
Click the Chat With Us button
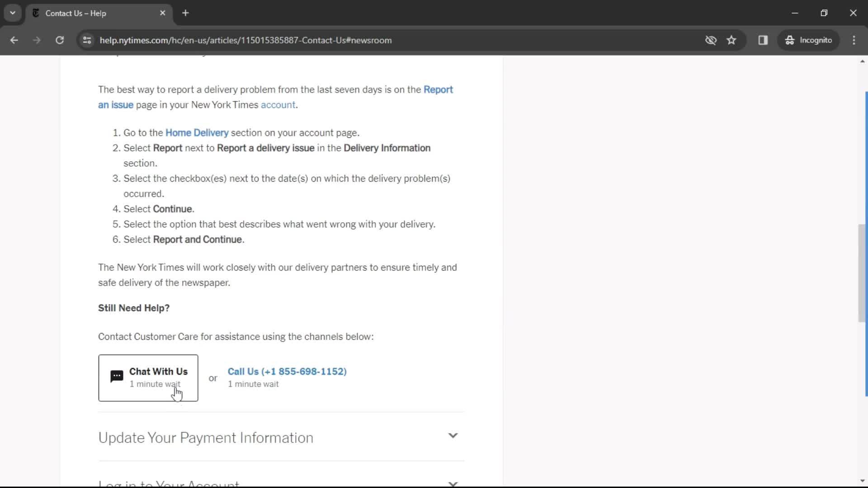point(148,377)
